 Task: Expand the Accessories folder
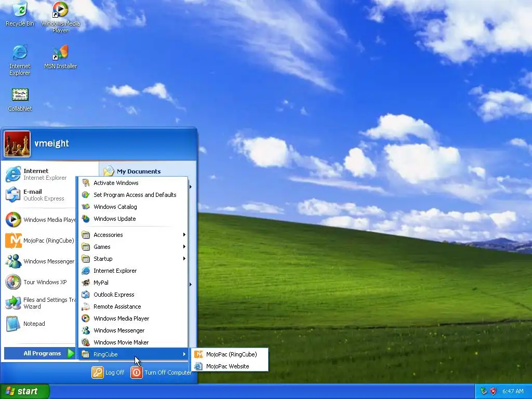[x=133, y=235]
